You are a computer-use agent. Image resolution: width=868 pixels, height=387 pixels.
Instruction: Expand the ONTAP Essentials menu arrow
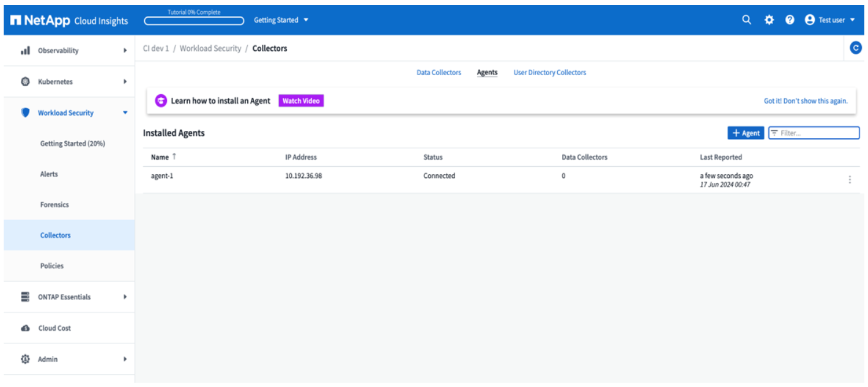tap(125, 297)
